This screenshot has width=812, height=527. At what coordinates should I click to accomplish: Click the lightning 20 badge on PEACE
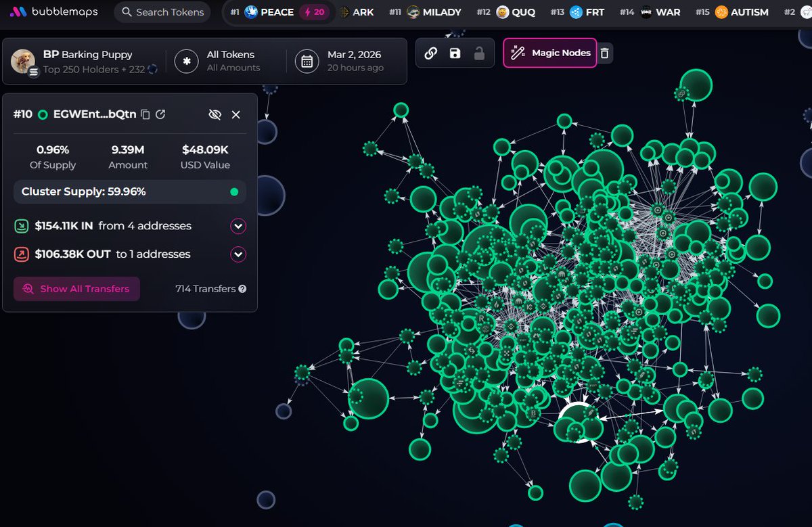314,12
